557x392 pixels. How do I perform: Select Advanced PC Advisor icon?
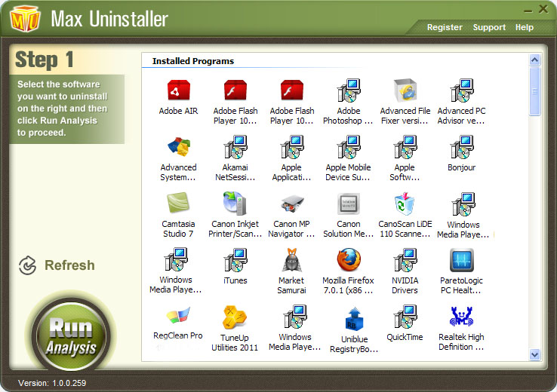click(x=462, y=90)
